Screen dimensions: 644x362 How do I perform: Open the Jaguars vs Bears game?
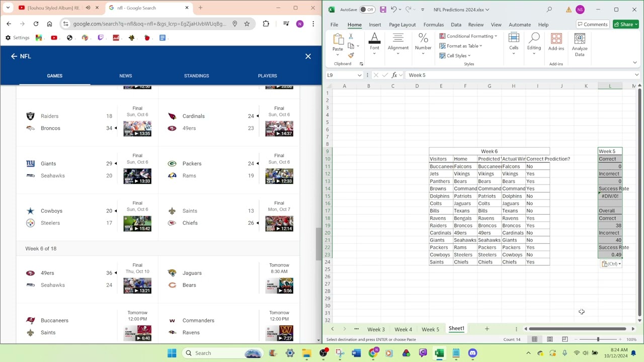pyautogui.click(x=229, y=279)
